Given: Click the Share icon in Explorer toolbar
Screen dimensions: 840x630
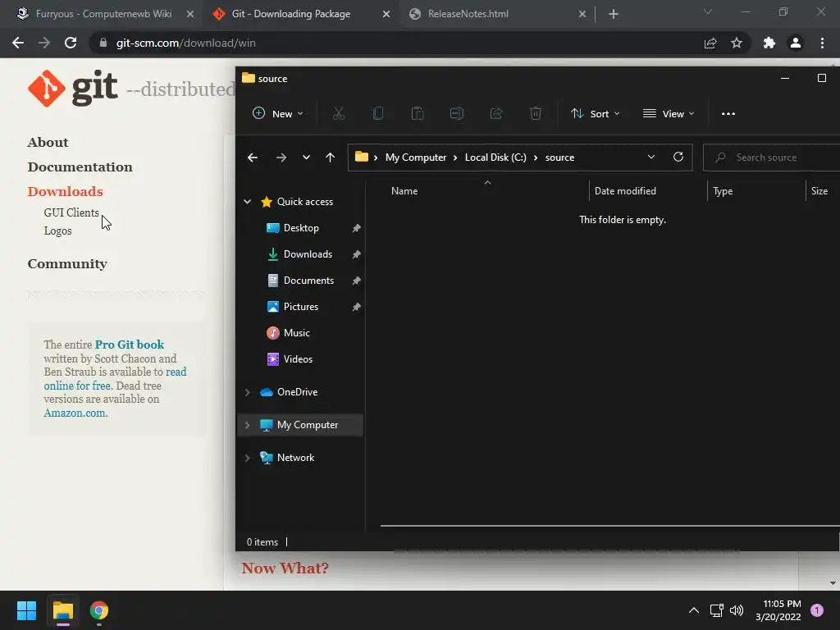Looking at the screenshot, I should click(x=496, y=113).
